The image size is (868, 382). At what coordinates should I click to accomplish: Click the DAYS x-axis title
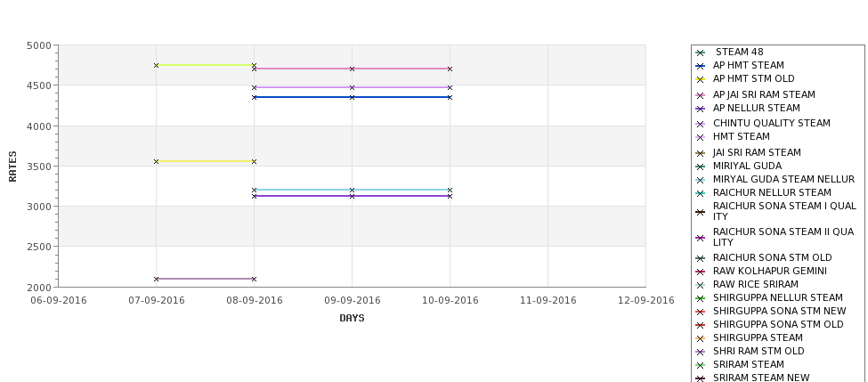[352, 318]
